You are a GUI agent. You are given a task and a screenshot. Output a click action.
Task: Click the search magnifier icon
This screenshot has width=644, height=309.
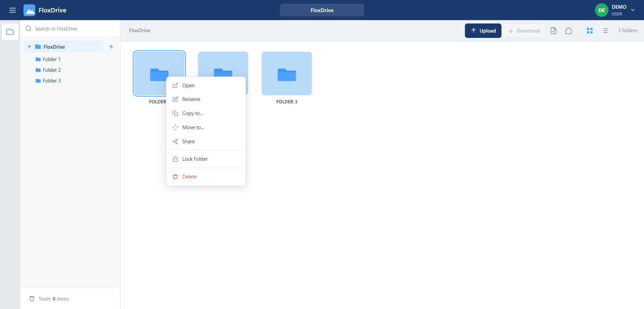pyautogui.click(x=29, y=29)
